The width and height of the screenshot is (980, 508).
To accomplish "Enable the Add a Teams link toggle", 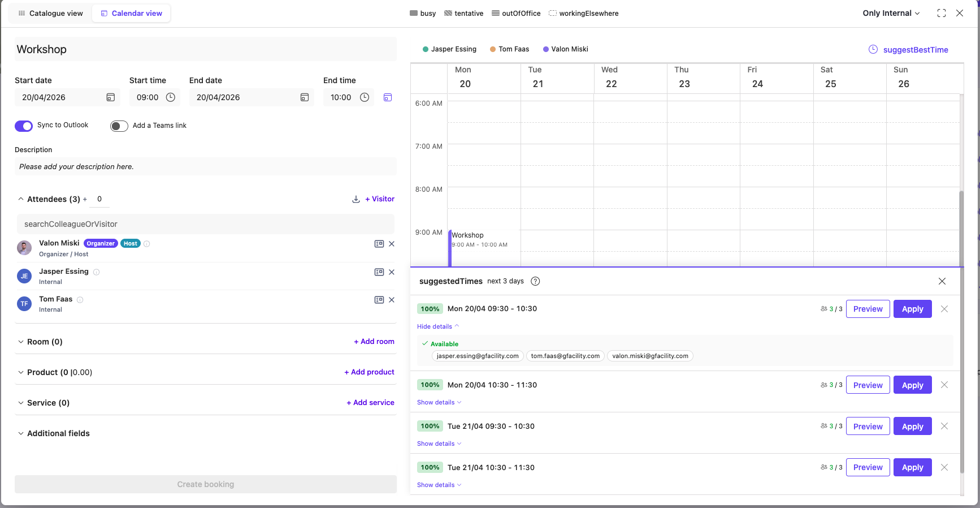I will pyautogui.click(x=119, y=126).
